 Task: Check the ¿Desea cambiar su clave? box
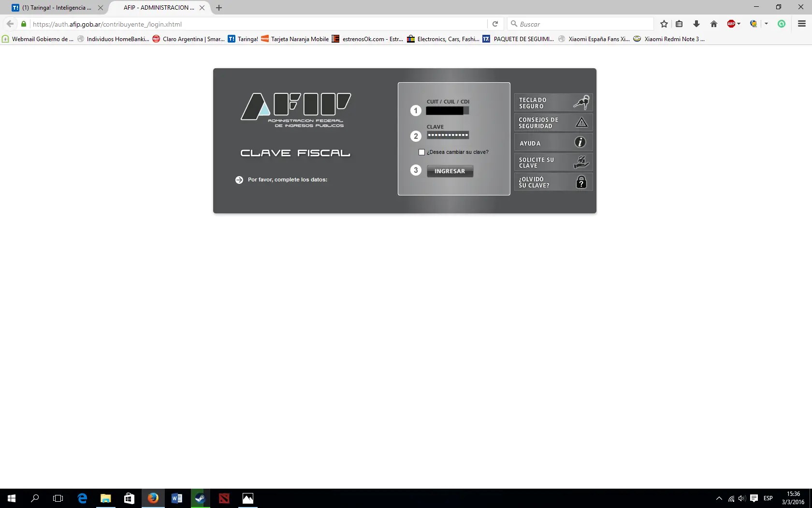[421, 152]
